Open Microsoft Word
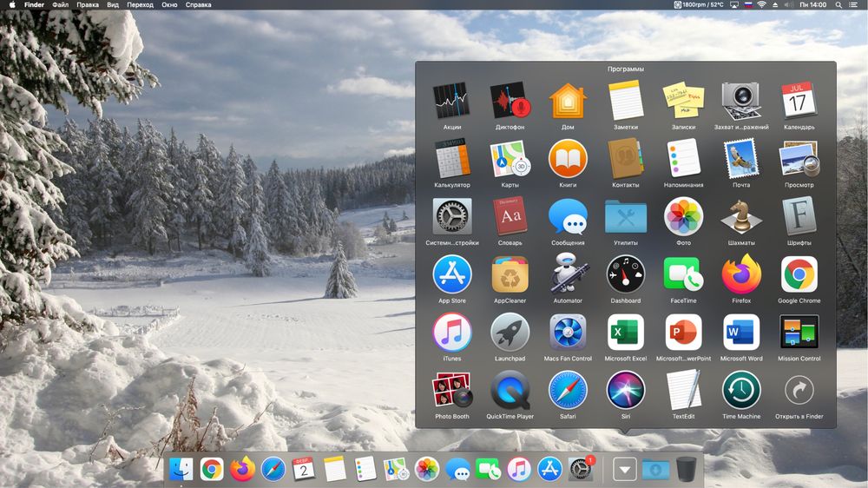The height and width of the screenshot is (488, 868). [x=741, y=333]
